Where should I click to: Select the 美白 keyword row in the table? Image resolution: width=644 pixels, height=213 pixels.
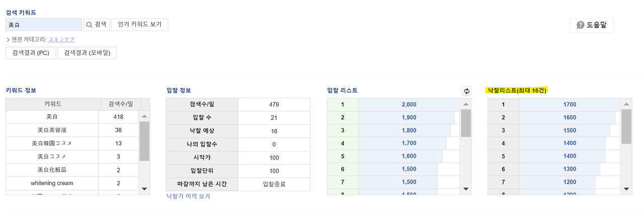pyautogui.click(x=72, y=117)
